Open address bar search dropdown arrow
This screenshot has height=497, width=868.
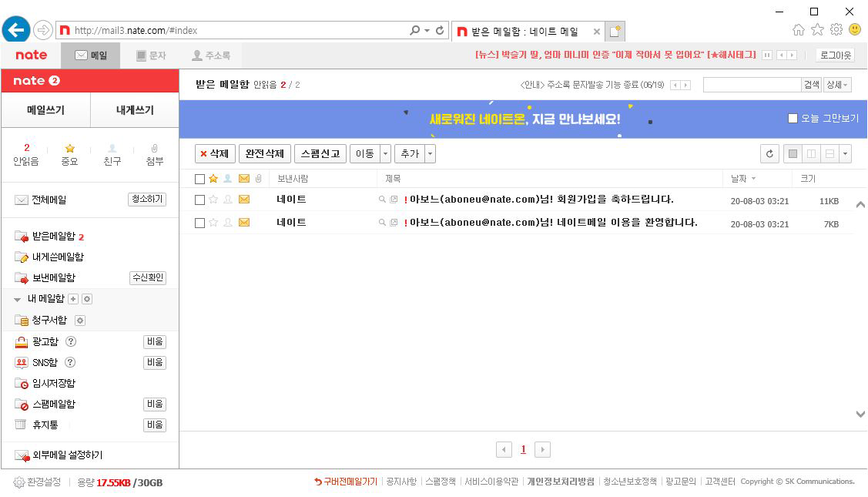[427, 31]
